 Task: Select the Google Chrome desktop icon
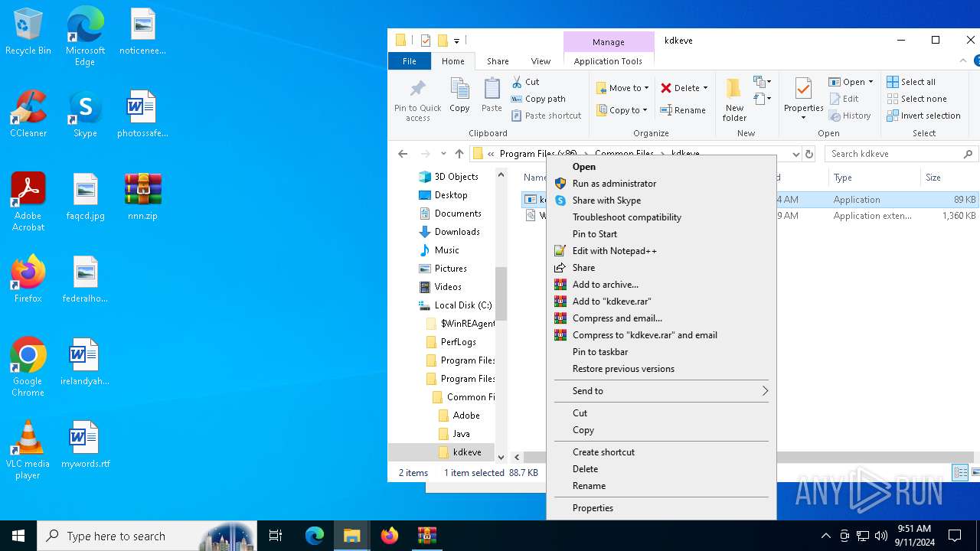[28, 367]
